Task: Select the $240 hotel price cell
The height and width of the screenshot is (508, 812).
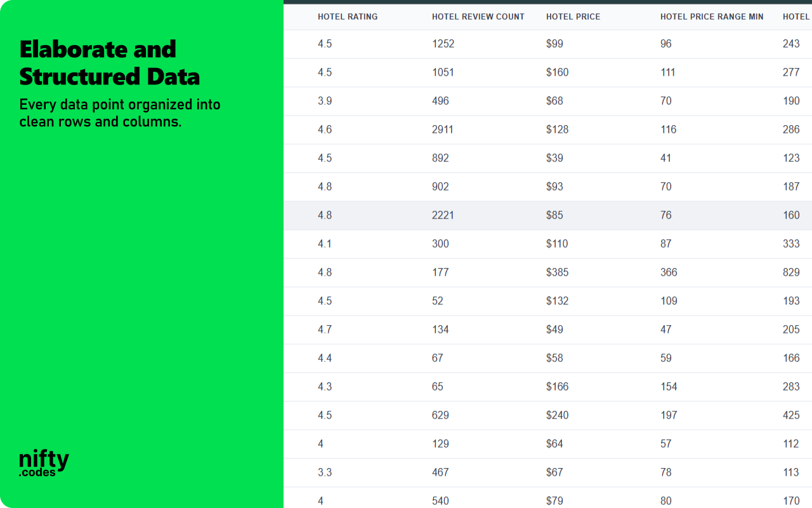Action: (x=557, y=415)
